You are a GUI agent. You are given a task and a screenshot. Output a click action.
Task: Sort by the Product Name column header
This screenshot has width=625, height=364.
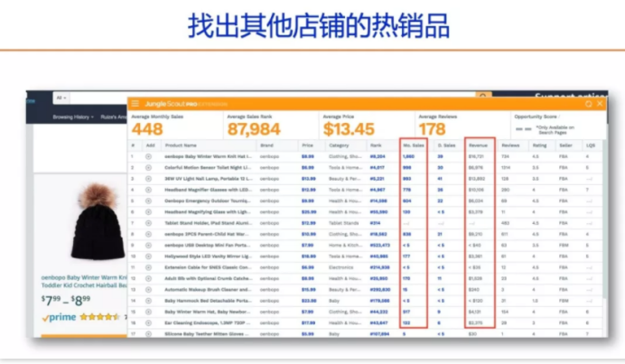pyautogui.click(x=181, y=145)
